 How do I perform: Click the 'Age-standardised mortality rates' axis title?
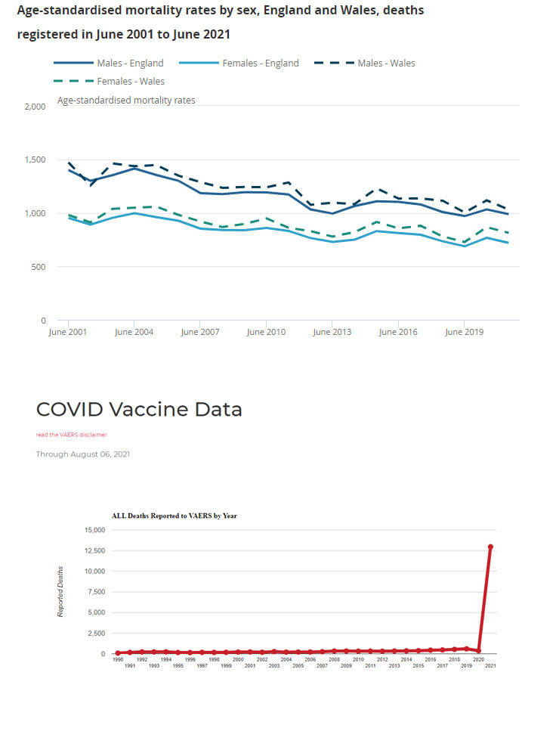point(126,100)
